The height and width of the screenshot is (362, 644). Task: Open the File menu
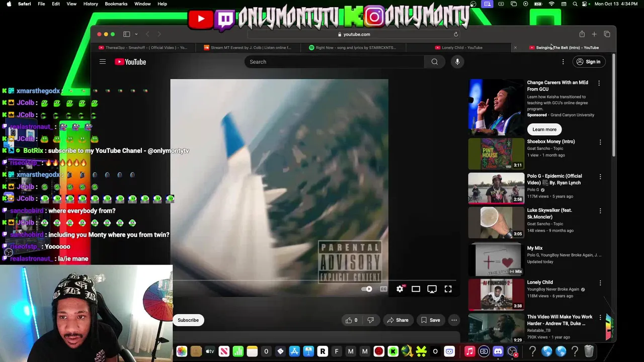click(x=41, y=4)
